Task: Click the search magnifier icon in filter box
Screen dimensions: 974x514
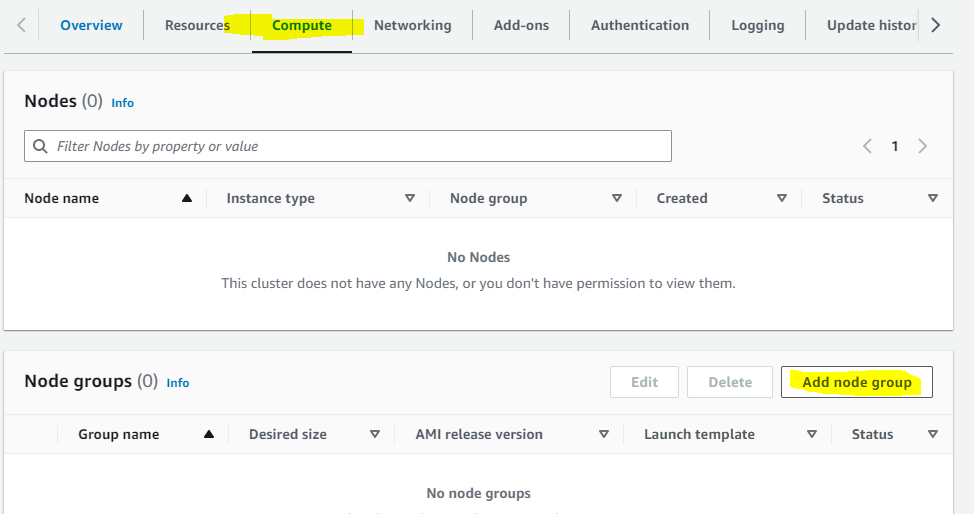Action: click(x=40, y=146)
